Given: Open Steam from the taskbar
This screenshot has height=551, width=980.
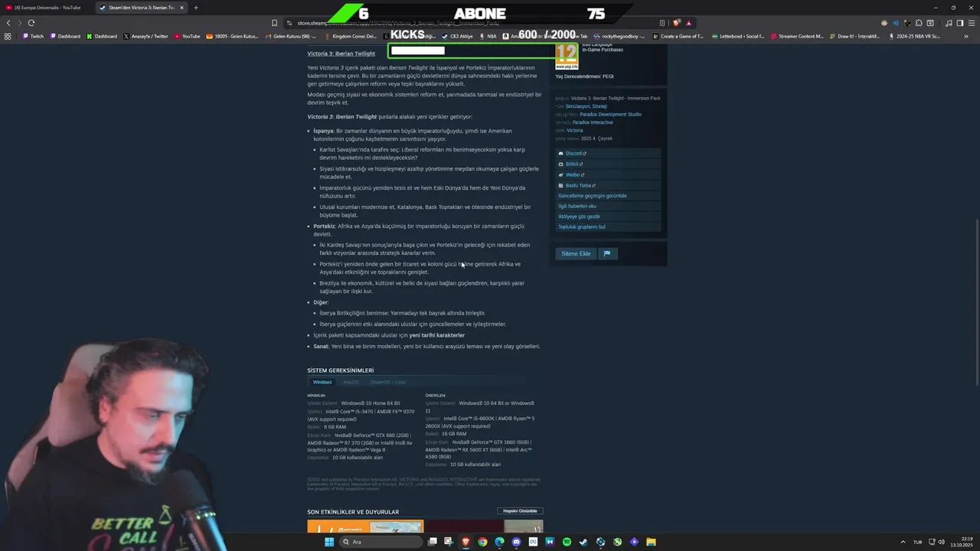Looking at the screenshot, I should pyautogui.click(x=583, y=542).
